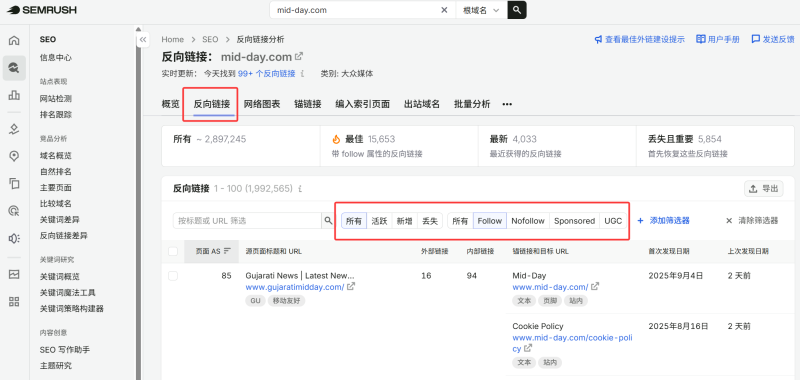Tick the select-all checkbox in table header
This screenshot has height=380, width=800.
click(173, 251)
